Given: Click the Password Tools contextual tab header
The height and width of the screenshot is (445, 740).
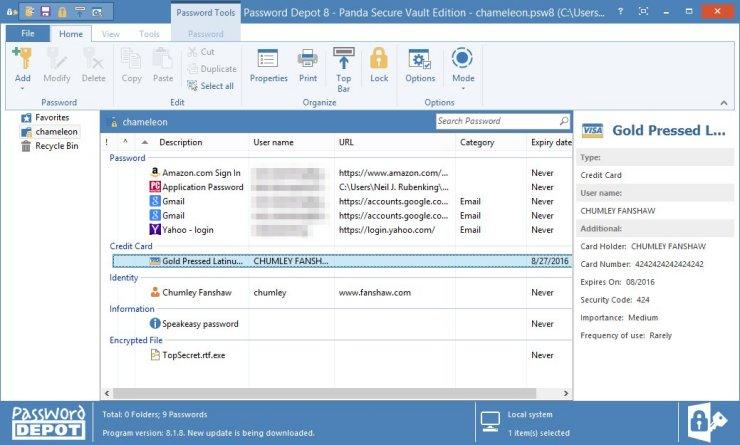Looking at the screenshot, I should tap(205, 13).
